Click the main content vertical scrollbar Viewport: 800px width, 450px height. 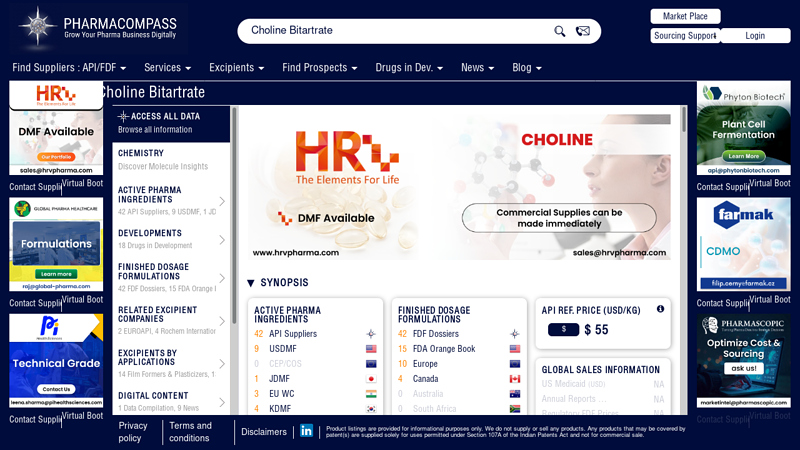click(684, 120)
